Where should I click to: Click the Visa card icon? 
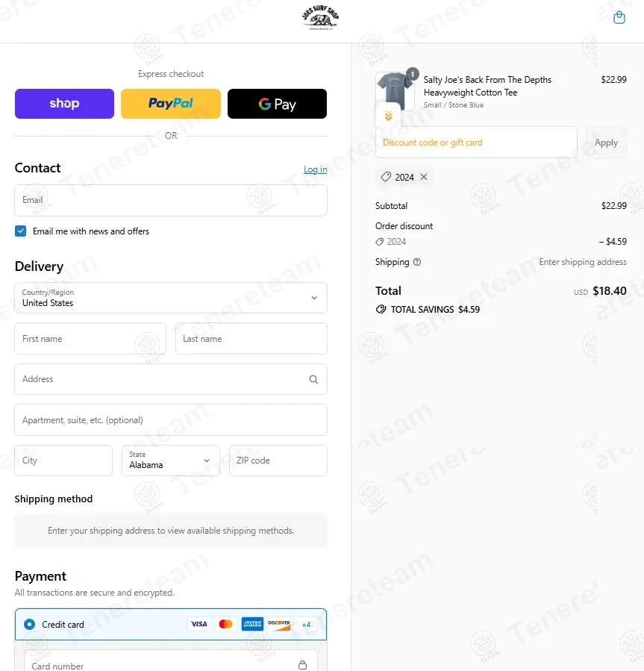point(198,624)
